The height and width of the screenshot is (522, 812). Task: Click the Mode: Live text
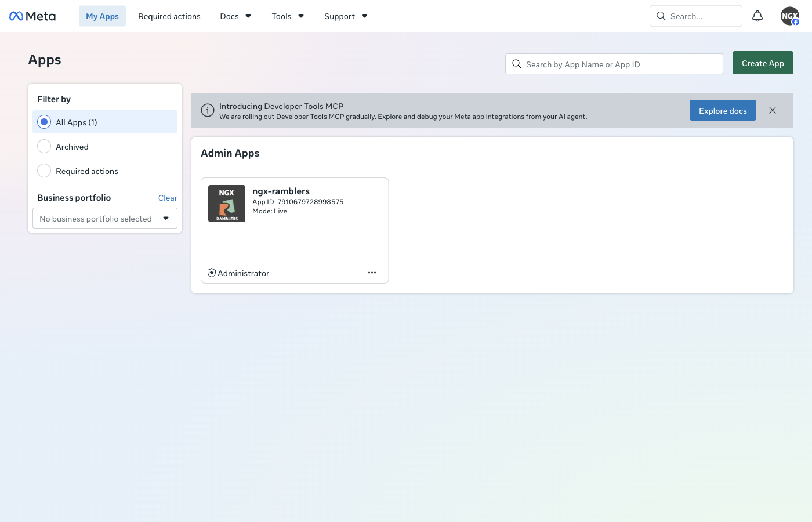pyautogui.click(x=270, y=211)
